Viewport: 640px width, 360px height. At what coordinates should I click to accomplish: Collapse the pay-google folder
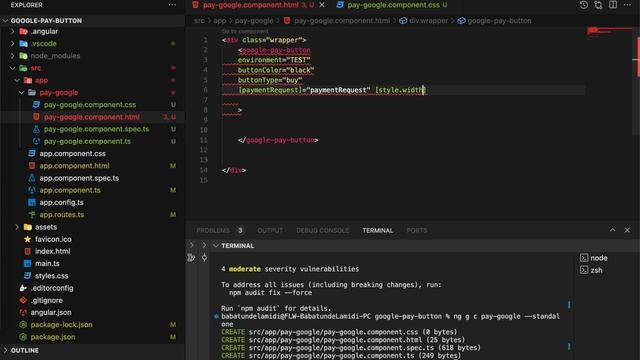point(22,92)
